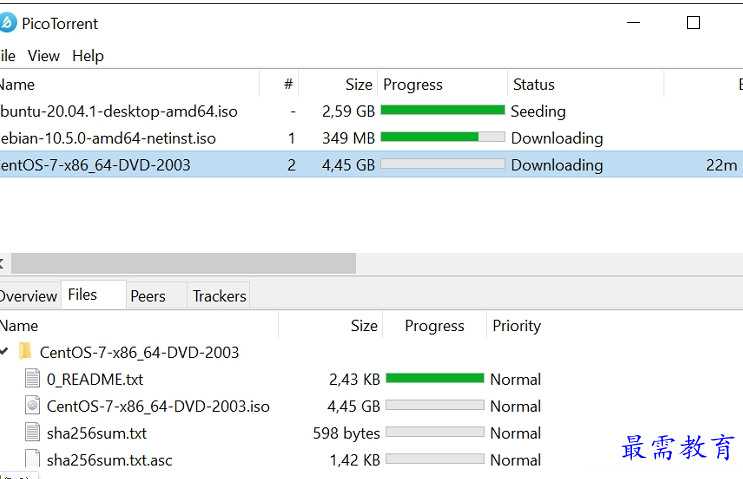Sort files by Priority column header
743x479 pixels.
pyautogui.click(x=517, y=326)
